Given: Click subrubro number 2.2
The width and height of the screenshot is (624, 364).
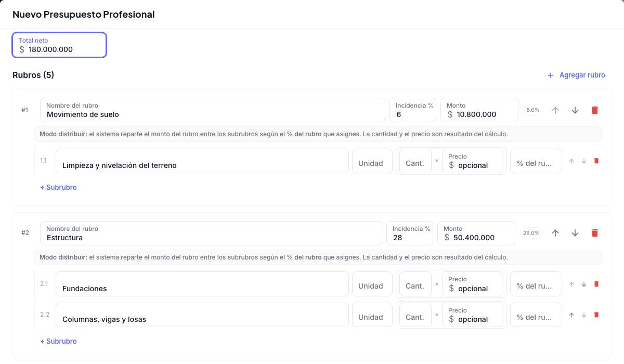Looking at the screenshot, I should tap(45, 315).
